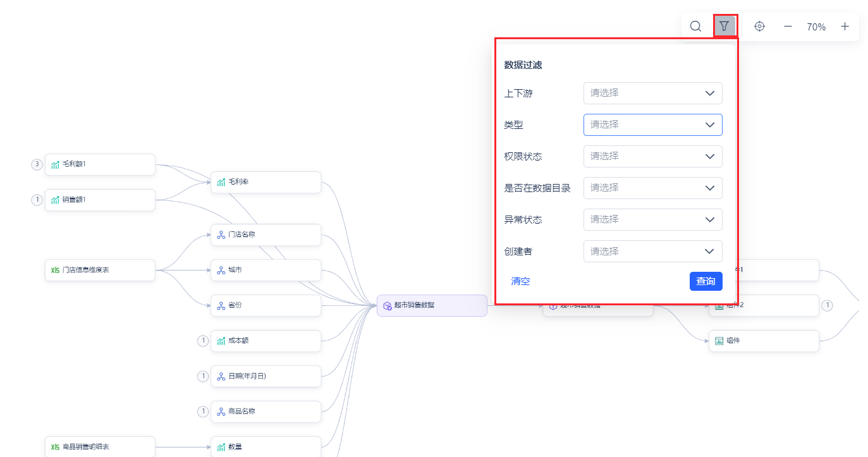Click the dimension icon on 商品名称 node

click(x=221, y=411)
